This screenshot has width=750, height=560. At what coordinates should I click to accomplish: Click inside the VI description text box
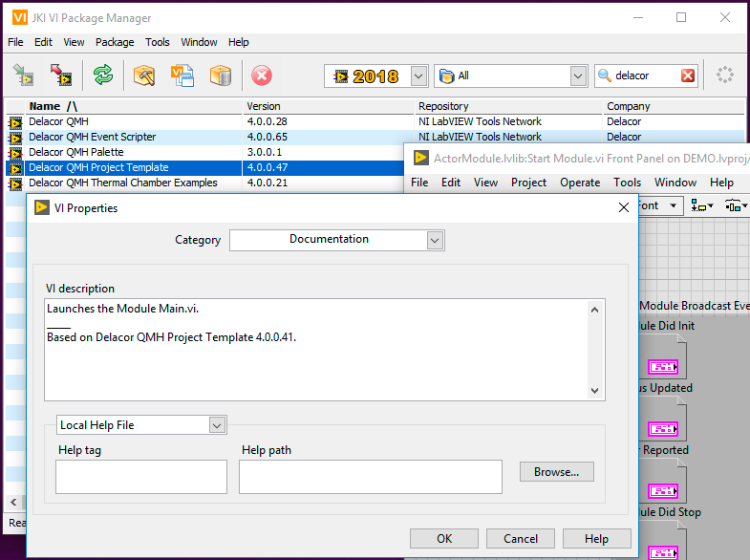pos(315,350)
